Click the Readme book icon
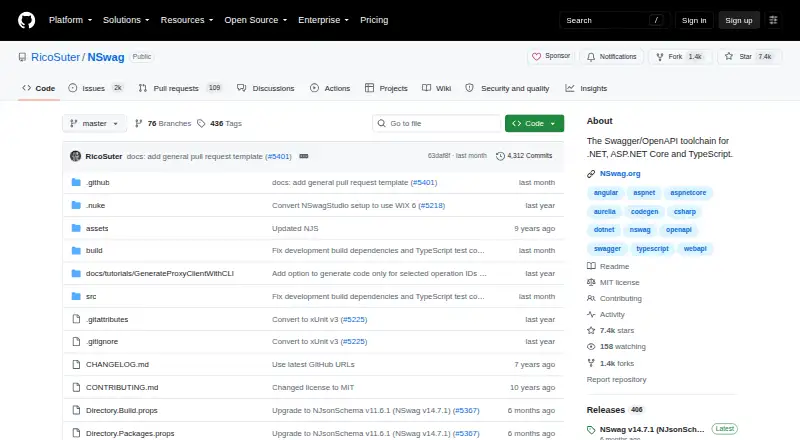This screenshot has height=440, width=800. coord(591,266)
